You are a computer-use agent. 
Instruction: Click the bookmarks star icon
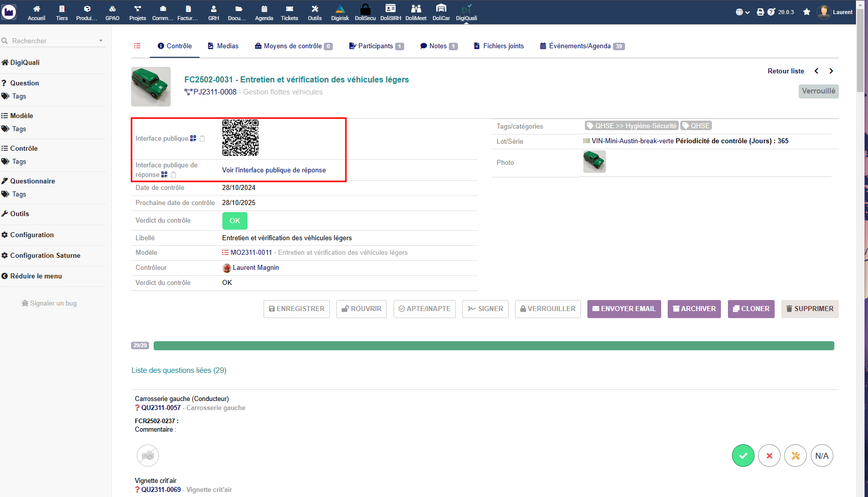click(806, 12)
